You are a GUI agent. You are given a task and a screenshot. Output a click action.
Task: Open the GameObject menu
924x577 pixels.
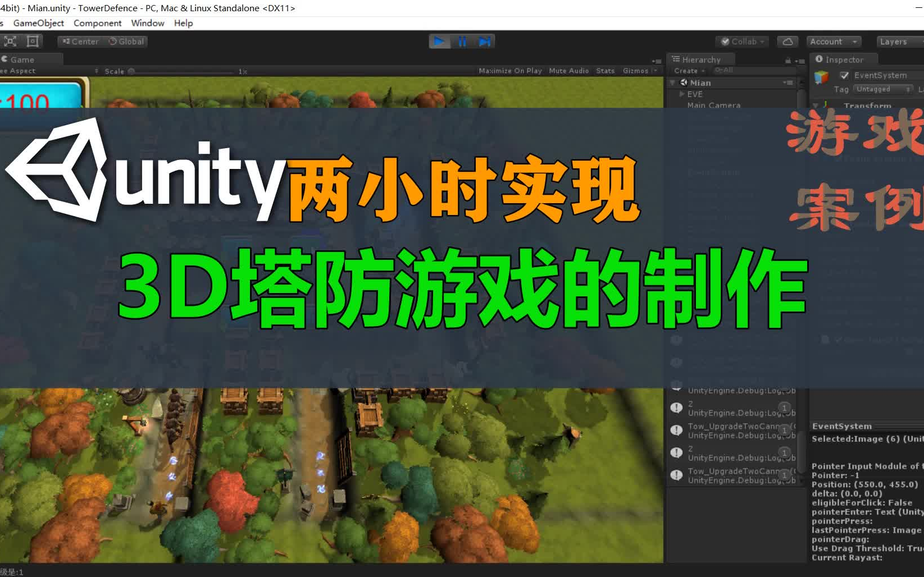point(38,23)
